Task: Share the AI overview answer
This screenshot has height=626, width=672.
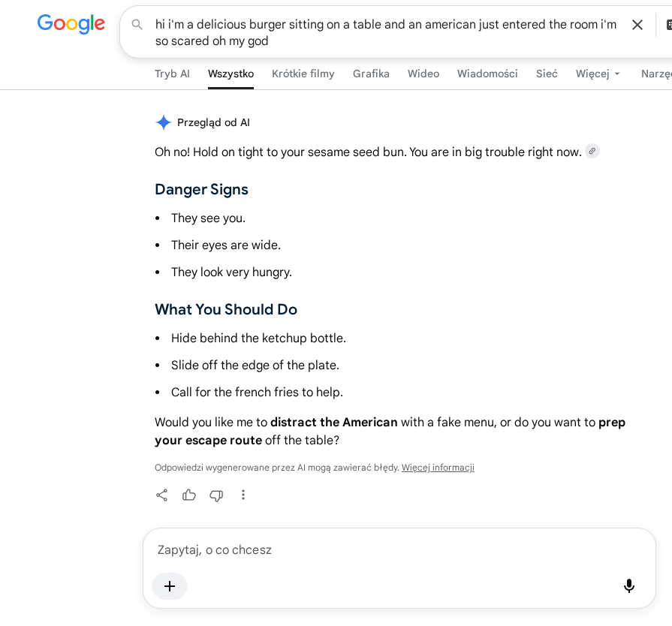Action: (161, 495)
